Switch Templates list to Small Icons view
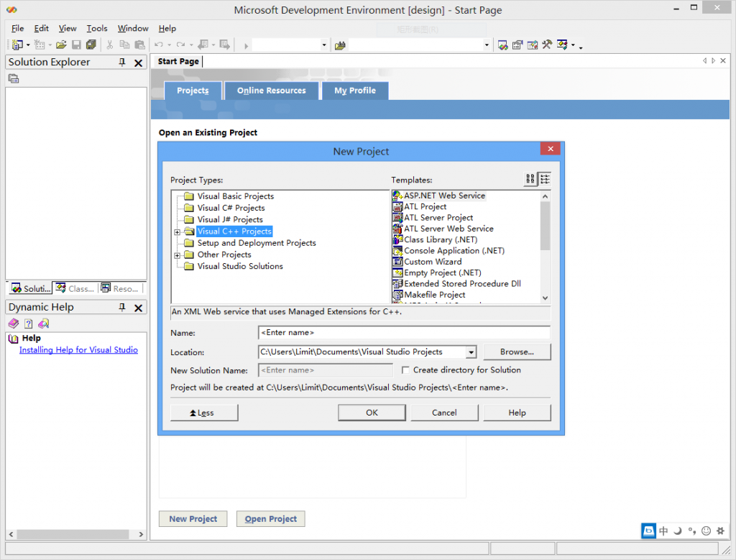The width and height of the screenshot is (736, 560). pyautogui.click(x=544, y=178)
